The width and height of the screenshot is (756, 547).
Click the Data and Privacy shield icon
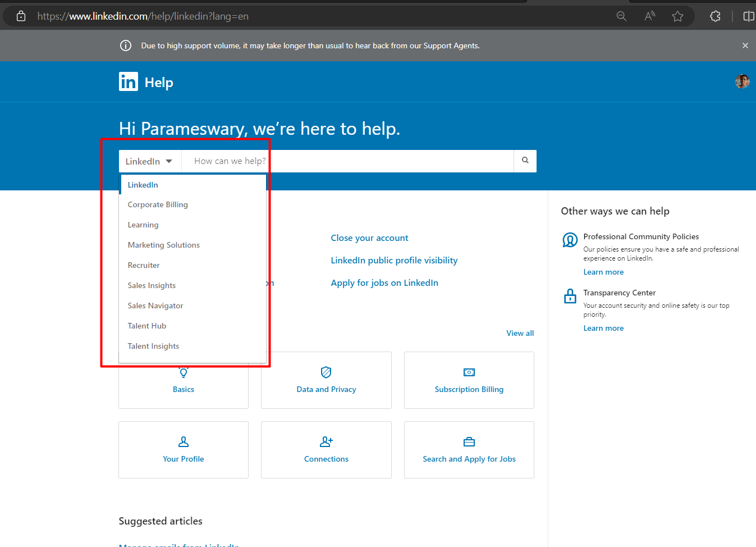[x=326, y=372]
